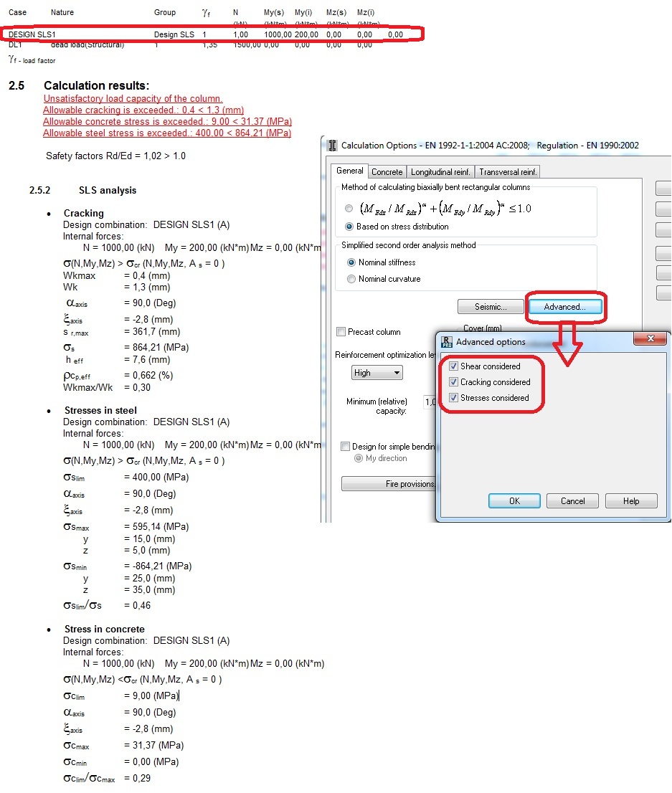Open the Seismic... settings button
Image resolution: width=672 pixels, height=793 pixels.
(491, 306)
